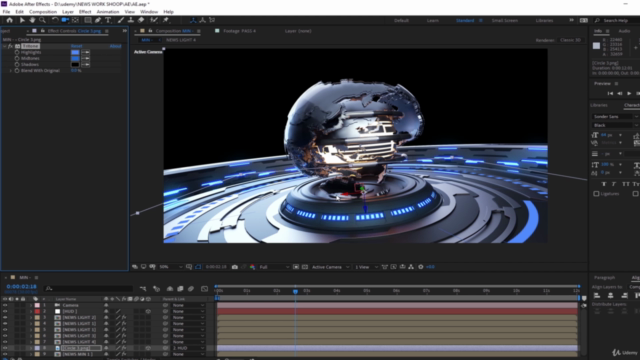Switch to the Standard workspace
This screenshot has width=640, height=360.
pos(465,20)
